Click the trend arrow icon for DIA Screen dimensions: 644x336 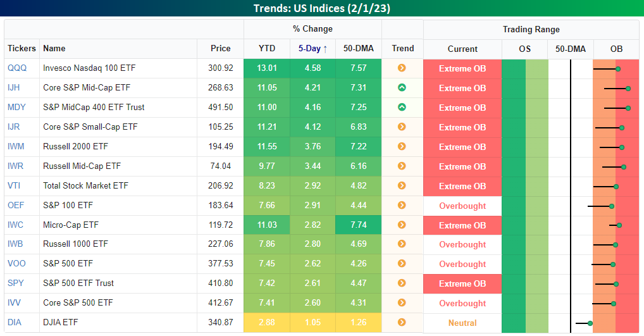(x=402, y=322)
